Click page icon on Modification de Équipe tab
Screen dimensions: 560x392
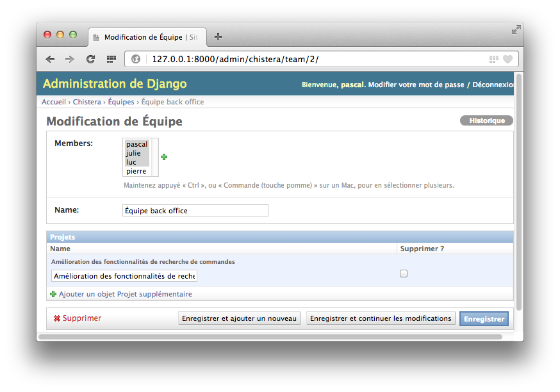tap(96, 38)
